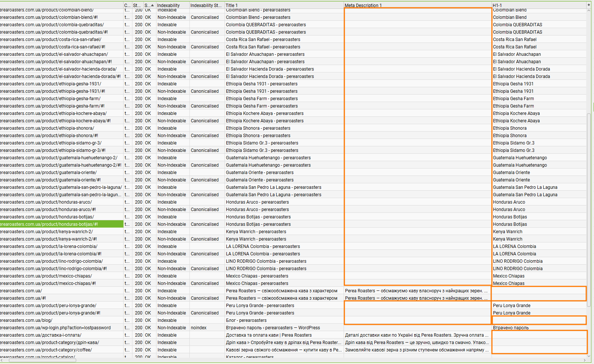The image size is (594, 364).
Task: Select the la-lorena-colombia/ URL without hash
Action: (x=49, y=246)
